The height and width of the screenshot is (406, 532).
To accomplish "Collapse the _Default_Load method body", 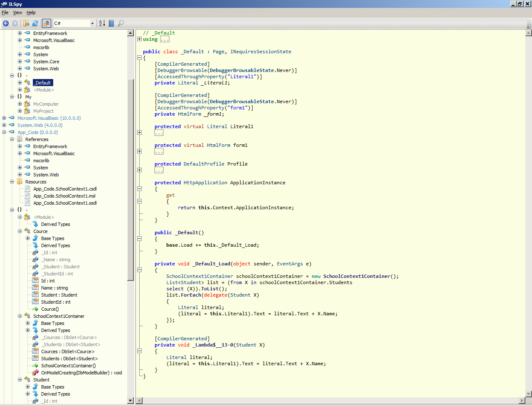I will point(139,270).
